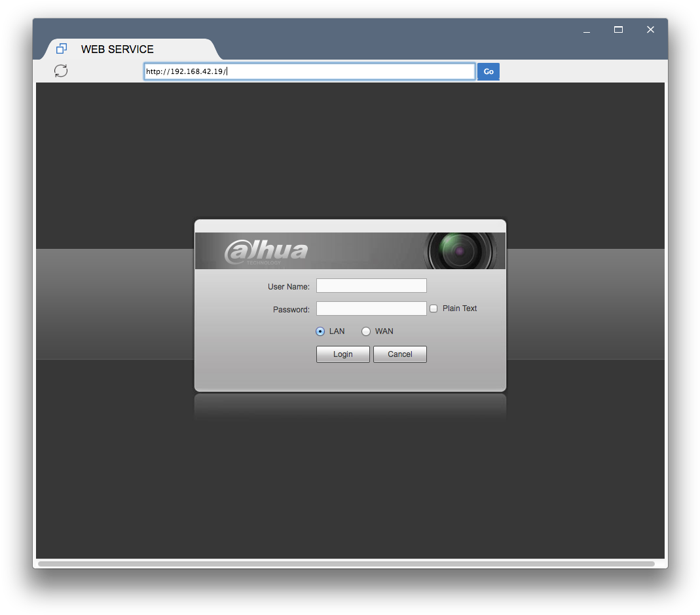Click the Cancel button
The height and width of the screenshot is (615, 700).
(x=400, y=354)
